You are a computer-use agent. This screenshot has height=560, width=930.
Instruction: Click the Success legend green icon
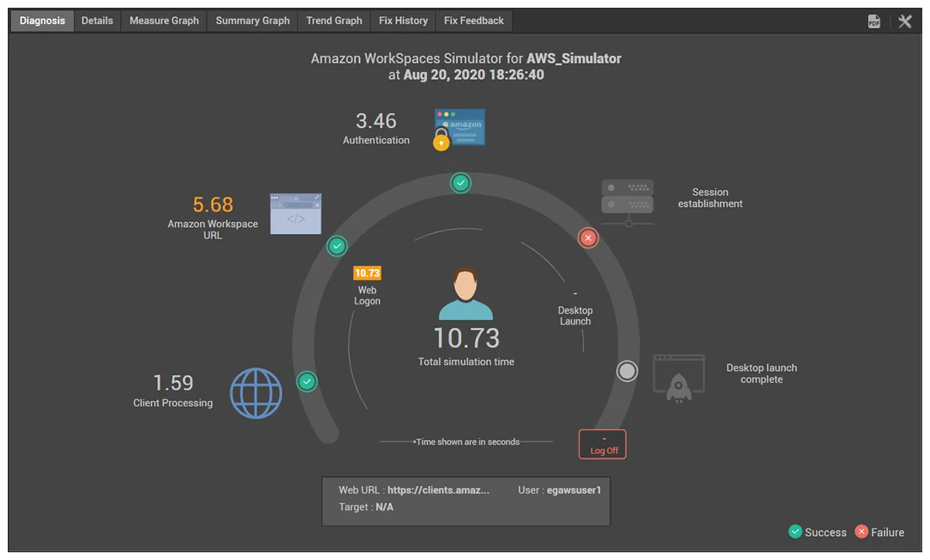795,531
